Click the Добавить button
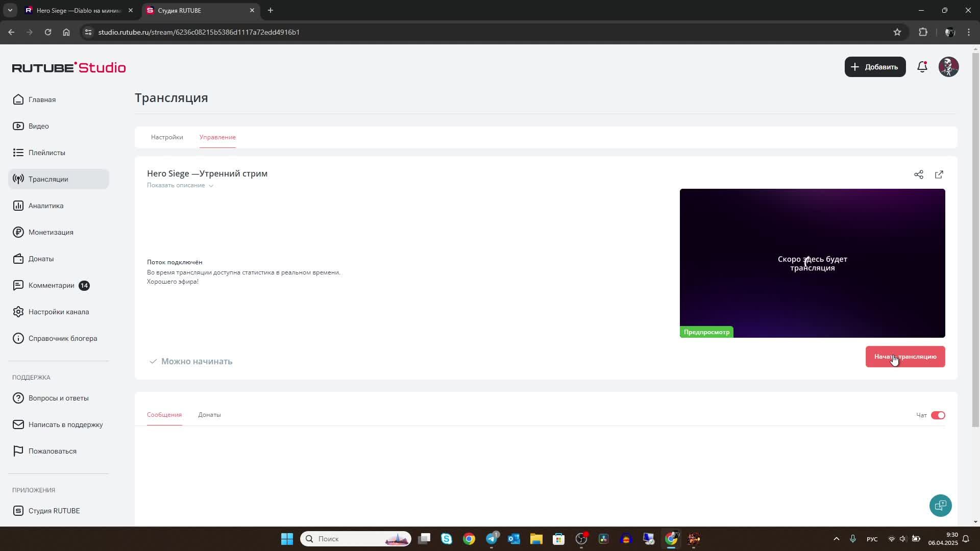The height and width of the screenshot is (551, 980). [x=875, y=67]
